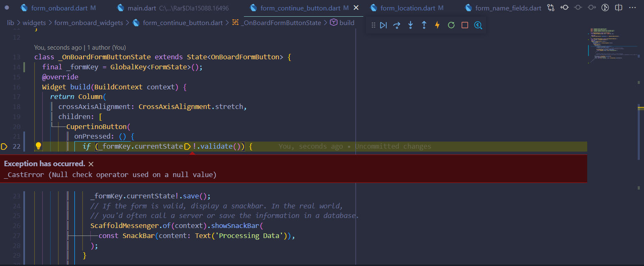The height and width of the screenshot is (266, 644).
Task: Switch to the form_onboard.dart tab
Action: (58, 8)
